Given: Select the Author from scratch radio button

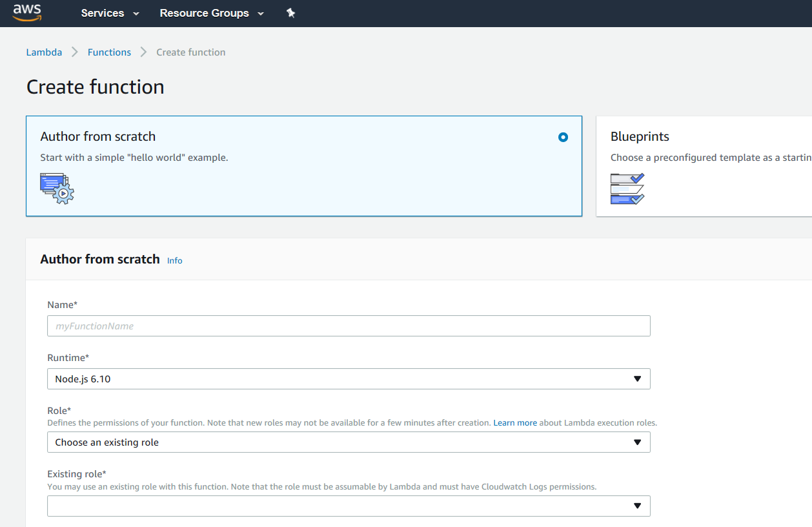Looking at the screenshot, I should click(x=563, y=137).
